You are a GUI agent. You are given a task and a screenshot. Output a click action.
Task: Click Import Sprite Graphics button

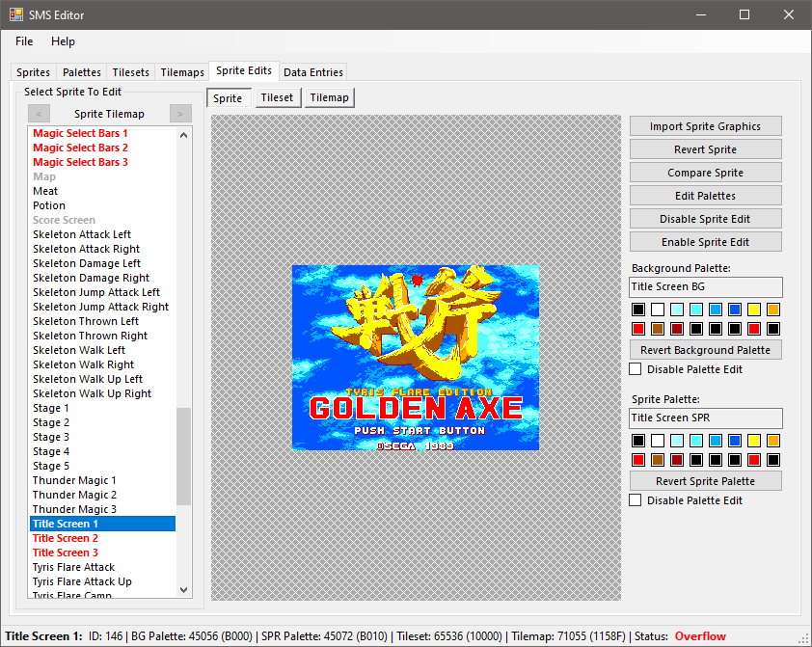point(705,126)
